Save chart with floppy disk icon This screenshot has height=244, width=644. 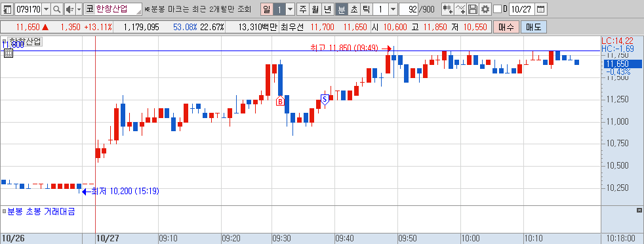(473, 9)
